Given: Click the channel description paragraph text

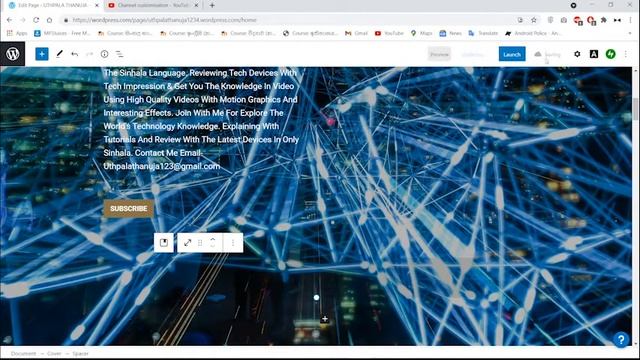Looking at the screenshot, I should click(x=201, y=119).
